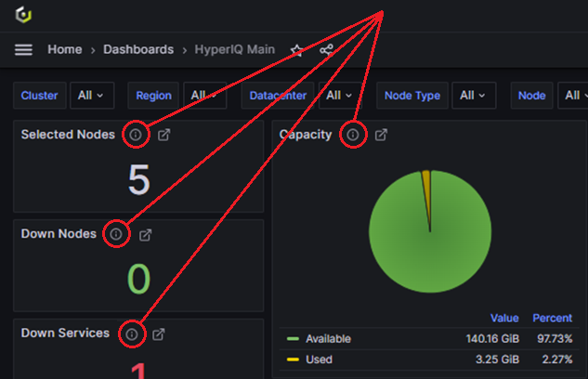The height and width of the screenshot is (379, 588).
Task: Click the 140.16 GiB Available value
Action: pos(492,339)
